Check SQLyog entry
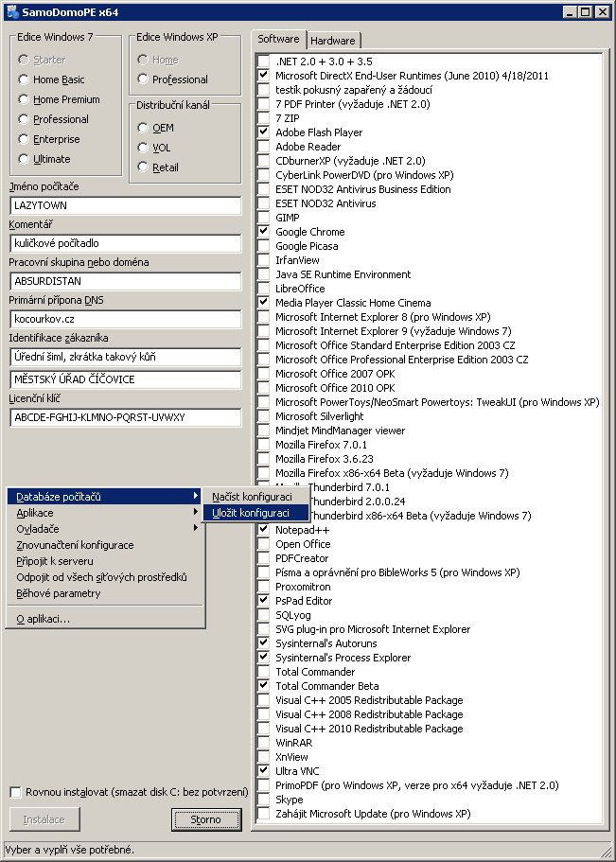This screenshot has width=616, height=862. coord(263,615)
